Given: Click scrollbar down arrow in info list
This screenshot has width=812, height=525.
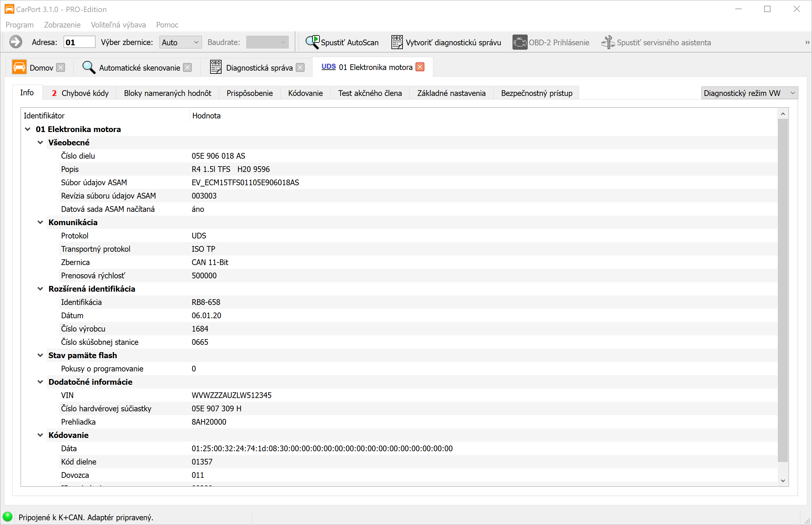Looking at the screenshot, I should pyautogui.click(x=783, y=481).
